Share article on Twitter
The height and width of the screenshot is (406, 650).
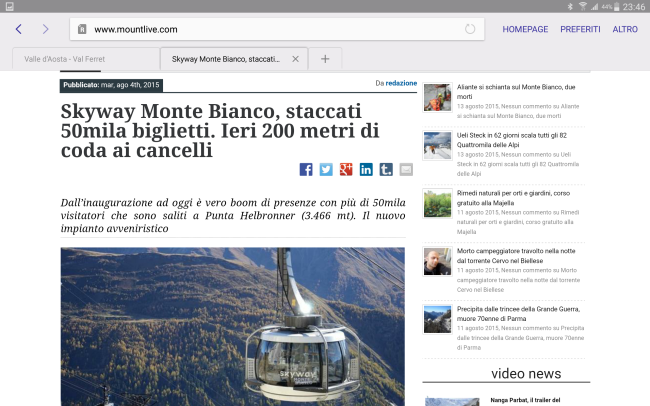point(326,169)
